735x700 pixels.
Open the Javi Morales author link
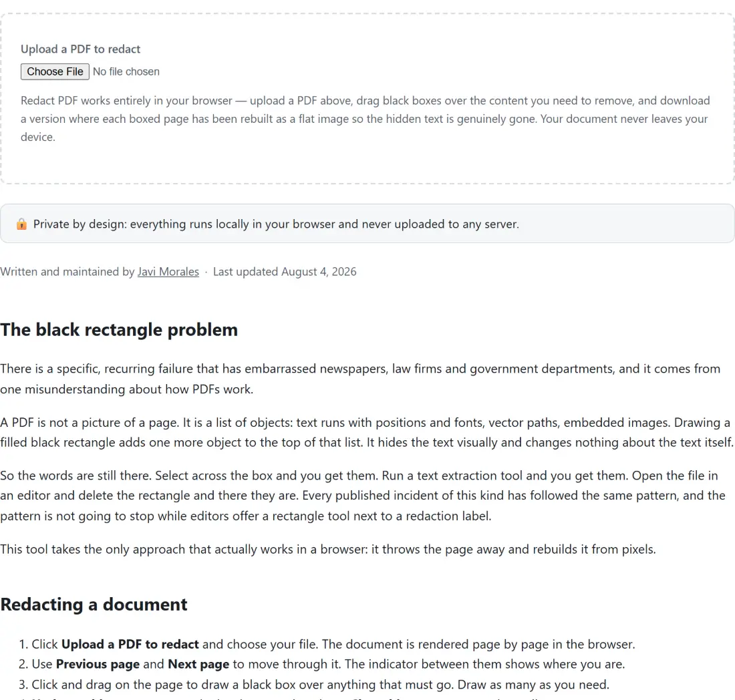click(x=168, y=272)
